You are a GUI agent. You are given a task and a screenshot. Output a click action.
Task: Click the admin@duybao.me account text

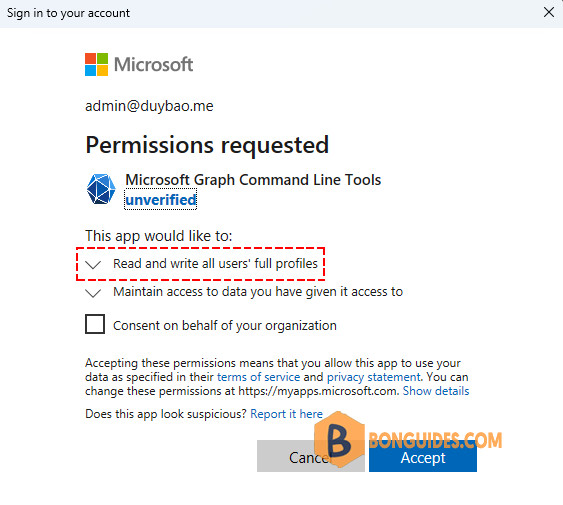click(x=149, y=106)
